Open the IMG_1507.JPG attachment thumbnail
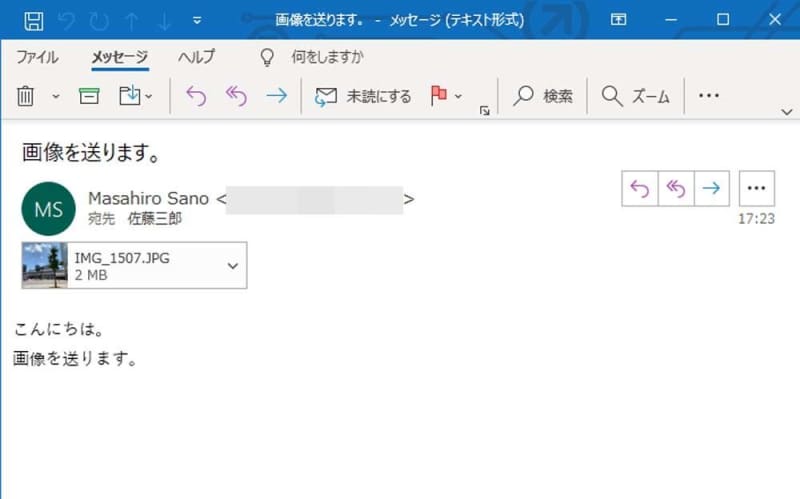 [x=45, y=265]
